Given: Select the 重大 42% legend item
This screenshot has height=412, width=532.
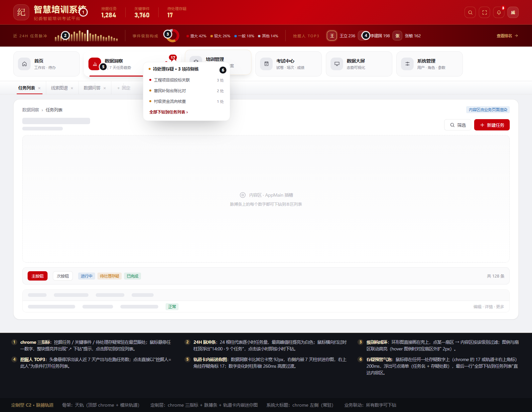Looking at the screenshot, I should 197,36.
